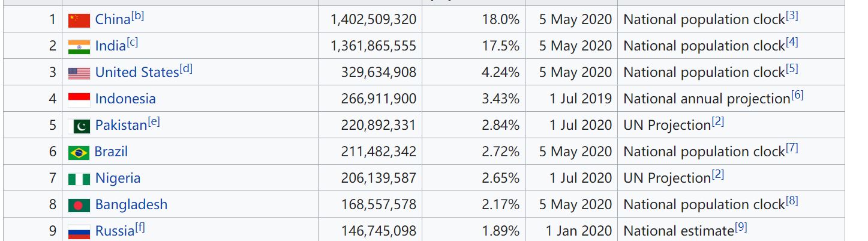Click the Brazil flag icon
Screen dimensions: 868x241
tap(79, 152)
